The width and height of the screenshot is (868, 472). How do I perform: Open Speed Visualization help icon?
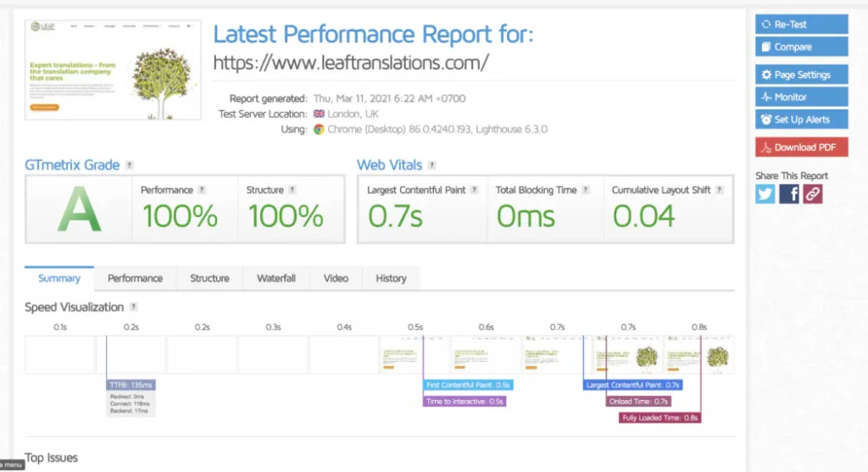[x=133, y=307]
